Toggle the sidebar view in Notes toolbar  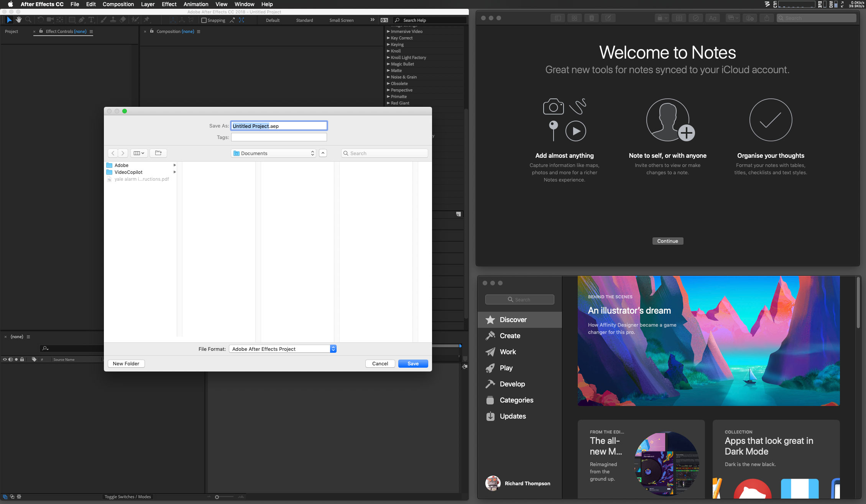click(x=558, y=18)
